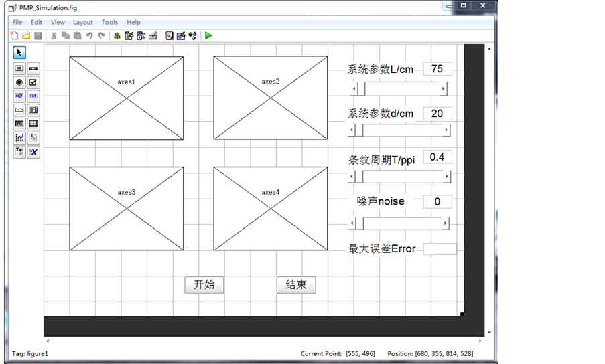Open a file using the folder icon

coord(26,36)
